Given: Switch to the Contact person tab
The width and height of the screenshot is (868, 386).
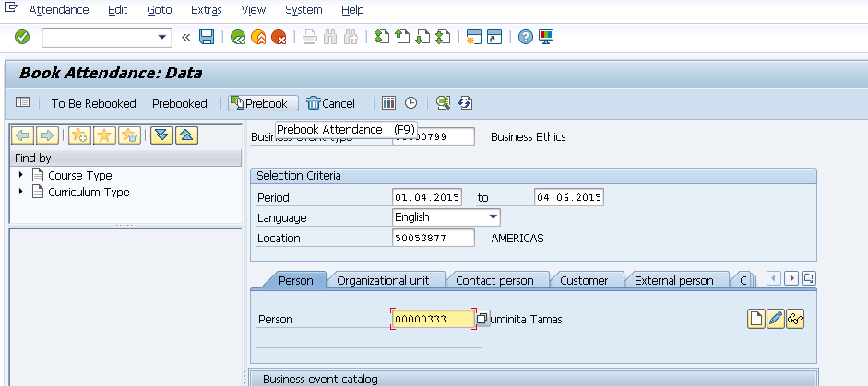Looking at the screenshot, I should pos(494,280).
